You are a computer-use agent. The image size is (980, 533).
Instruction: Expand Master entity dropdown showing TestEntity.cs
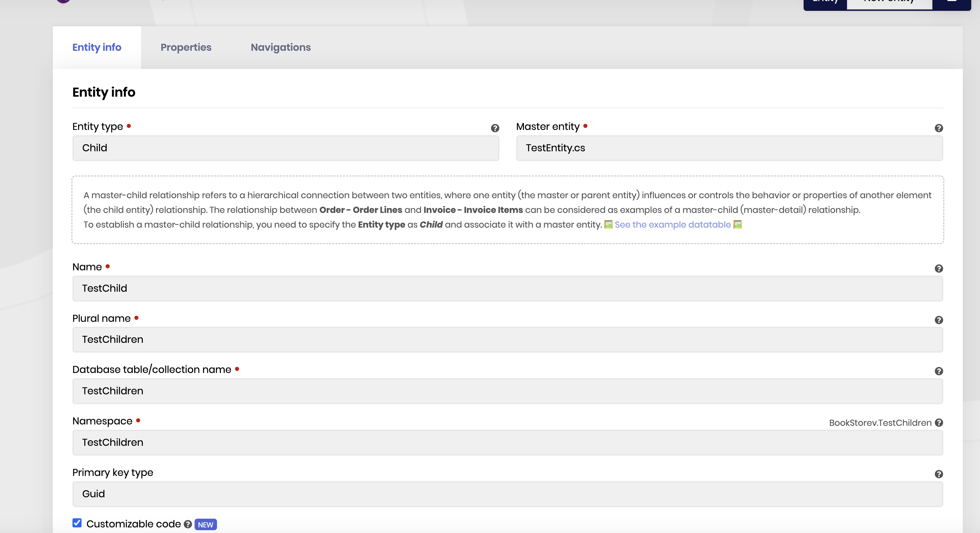(x=729, y=148)
